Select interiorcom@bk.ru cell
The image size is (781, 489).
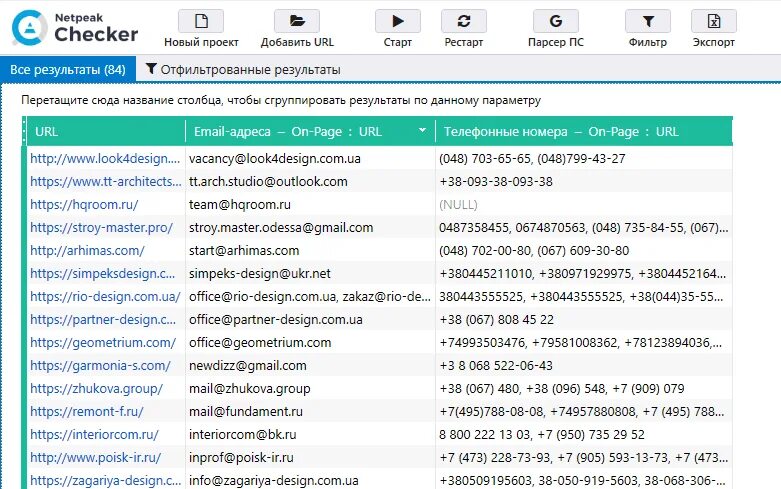[310, 434]
